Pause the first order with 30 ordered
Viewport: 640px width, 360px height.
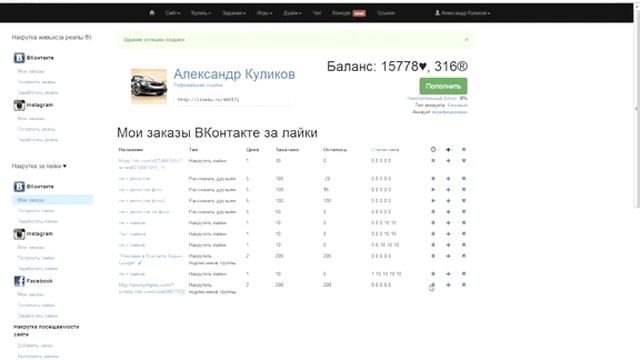pos(433,161)
